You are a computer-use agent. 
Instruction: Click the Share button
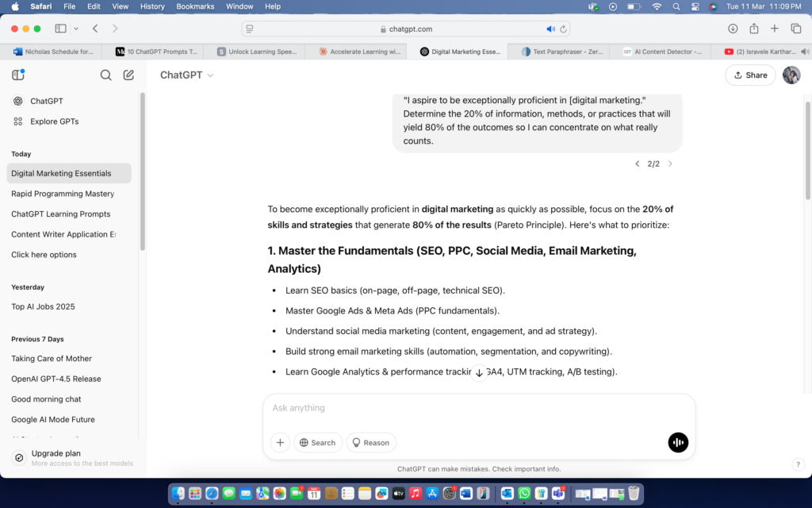point(750,75)
